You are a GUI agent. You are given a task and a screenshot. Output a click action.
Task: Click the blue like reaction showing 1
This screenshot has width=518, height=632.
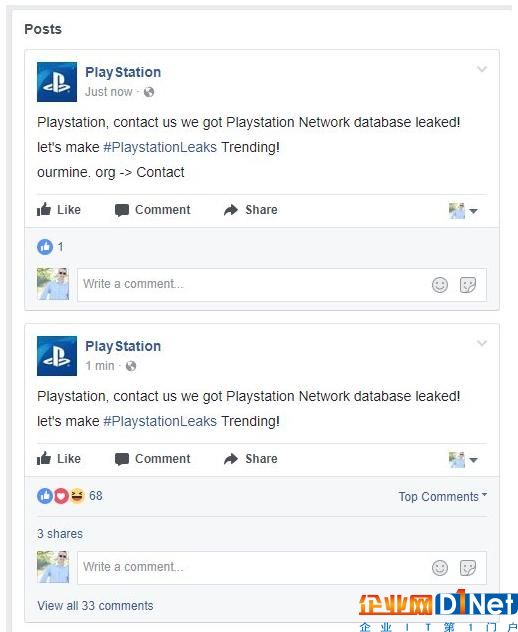[x=45, y=247]
